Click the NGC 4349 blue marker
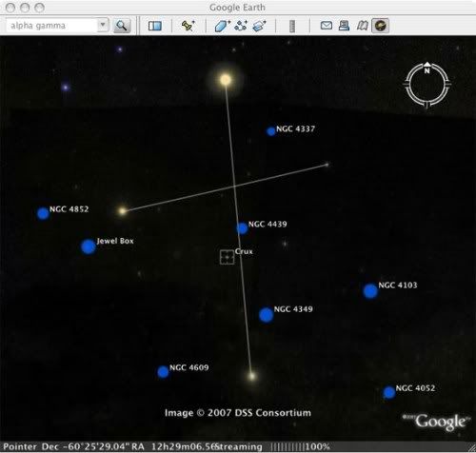 tap(266, 315)
